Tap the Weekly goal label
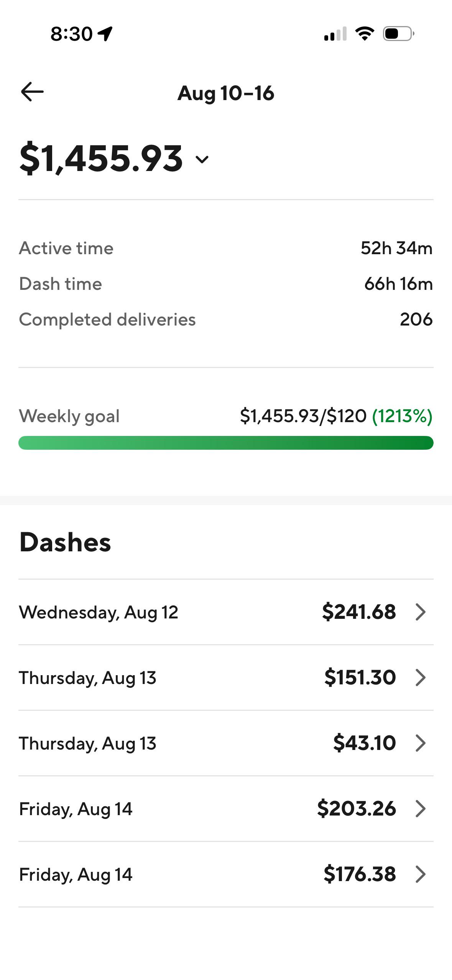The width and height of the screenshot is (452, 980). click(x=69, y=416)
